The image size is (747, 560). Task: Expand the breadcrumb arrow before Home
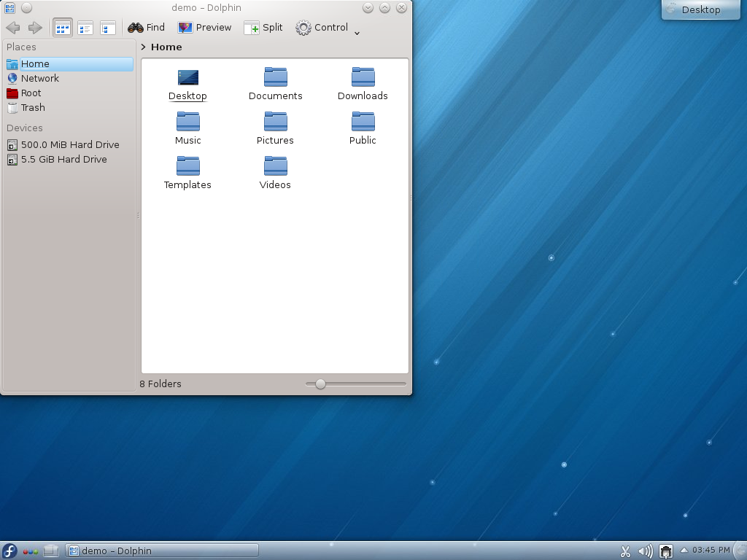click(x=143, y=47)
